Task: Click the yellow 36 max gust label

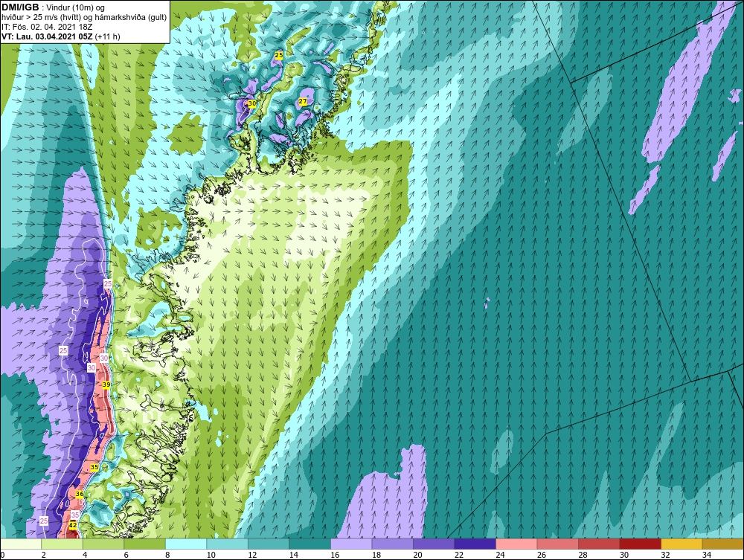Action: pos(80,494)
